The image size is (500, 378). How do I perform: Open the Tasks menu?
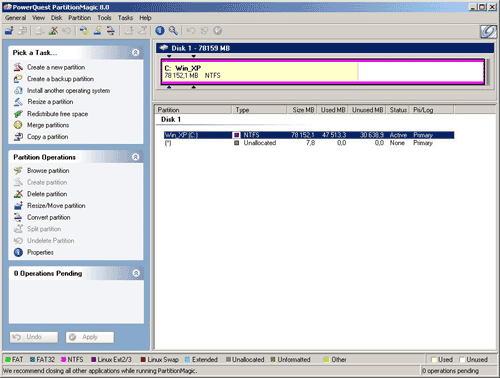tap(125, 18)
